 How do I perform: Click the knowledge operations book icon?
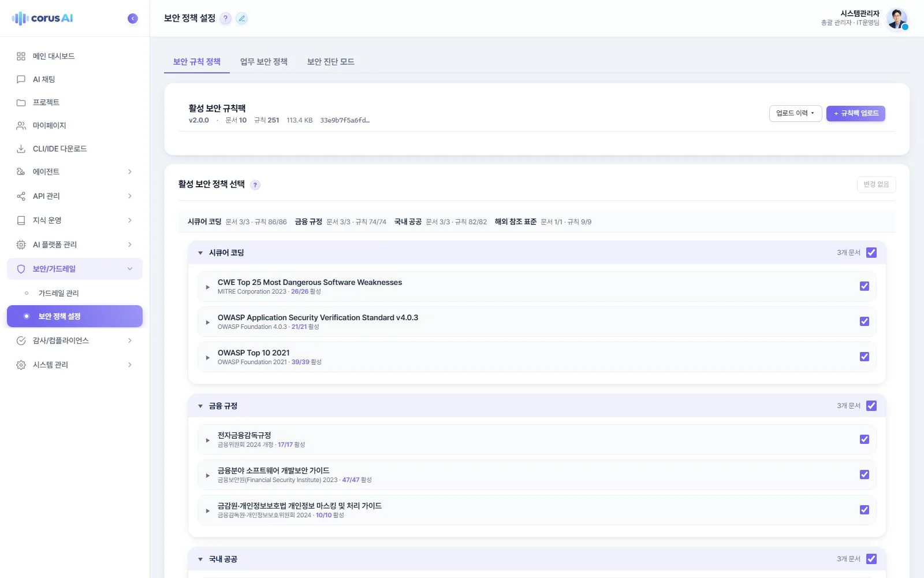point(21,220)
